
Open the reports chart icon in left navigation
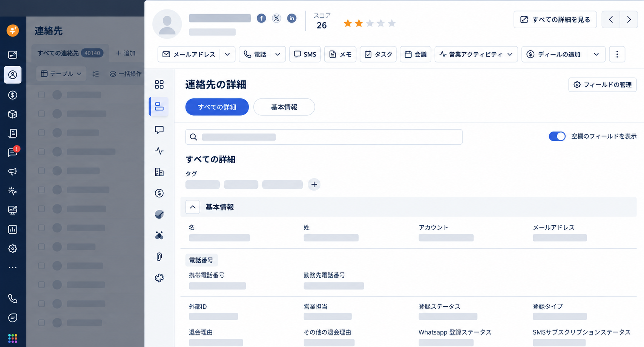point(12,229)
